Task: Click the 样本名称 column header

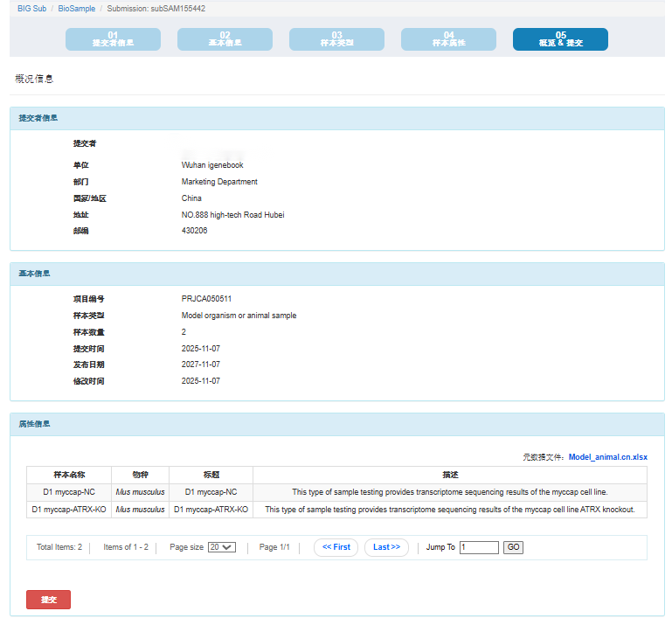Action: [x=69, y=475]
